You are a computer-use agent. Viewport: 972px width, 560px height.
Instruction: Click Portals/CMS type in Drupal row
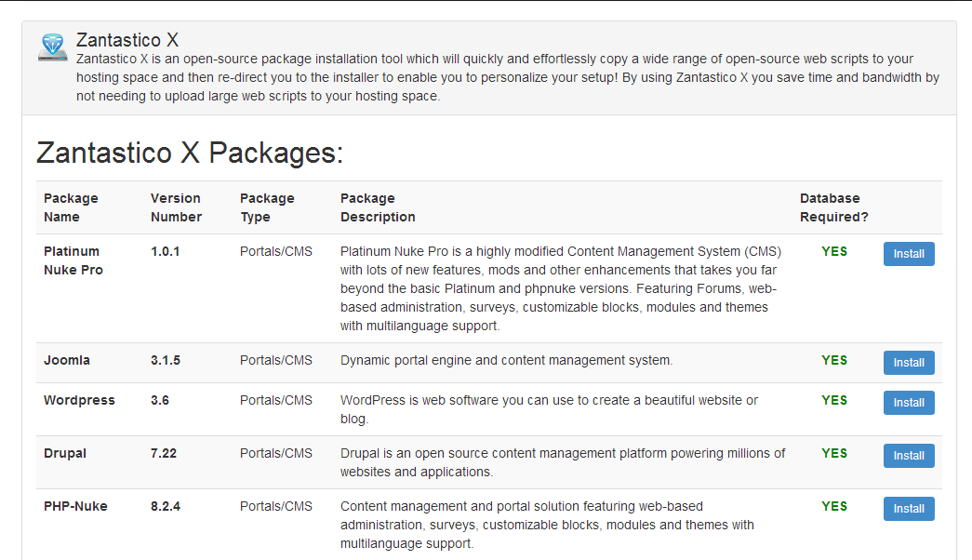pos(276,453)
